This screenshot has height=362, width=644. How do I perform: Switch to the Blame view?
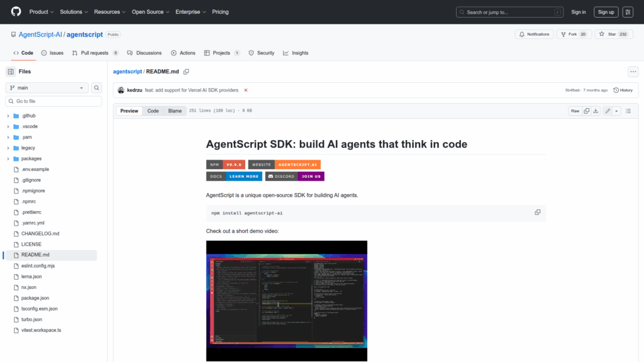tap(174, 111)
